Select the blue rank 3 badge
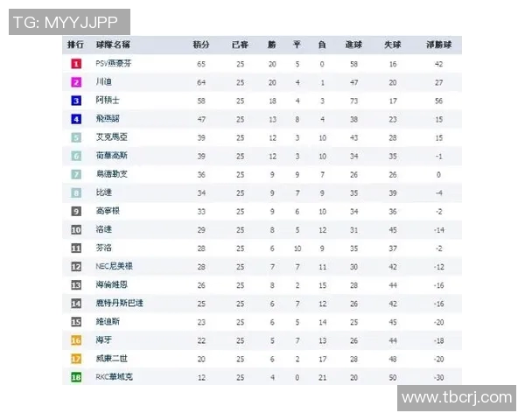The image size is (525, 420). [76, 101]
